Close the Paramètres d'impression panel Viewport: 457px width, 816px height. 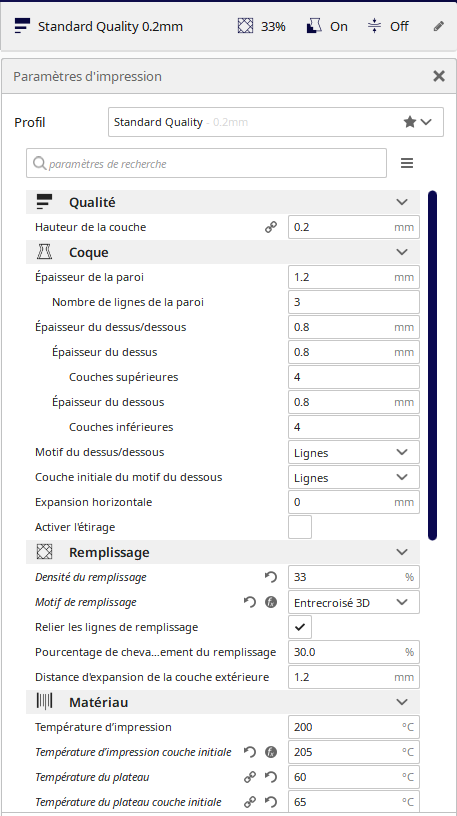click(439, 76)
